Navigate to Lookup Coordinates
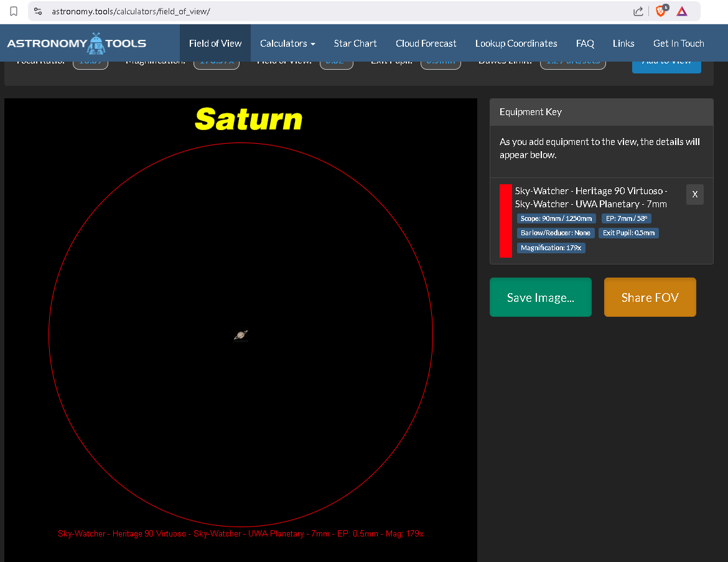 point(516,44)
